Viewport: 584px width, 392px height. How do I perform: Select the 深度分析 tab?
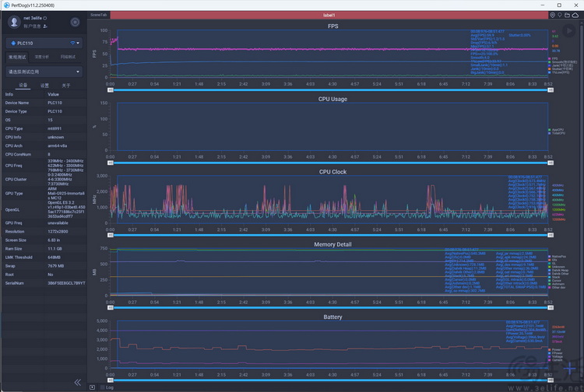click(x=42, y=57)
